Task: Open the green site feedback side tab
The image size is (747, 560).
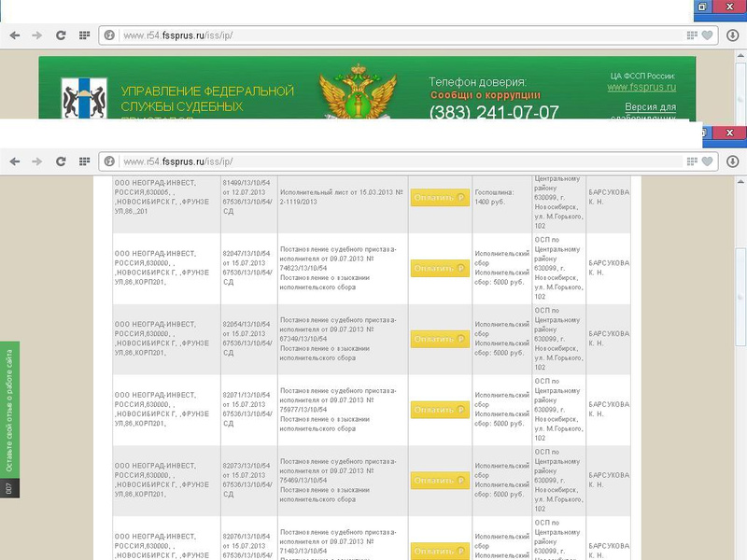Action: tap(8, 412)
